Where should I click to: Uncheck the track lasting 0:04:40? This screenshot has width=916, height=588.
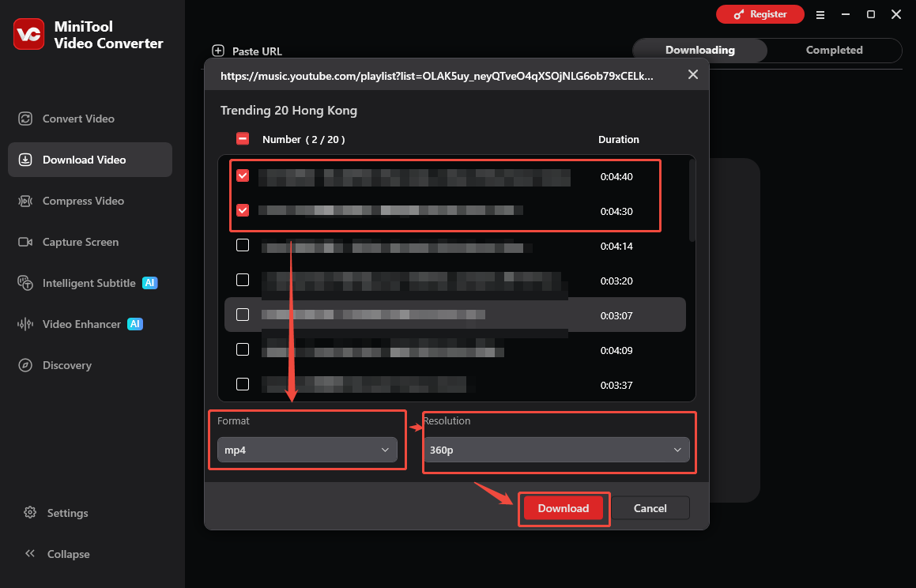pyautogui.click(x=243, y=175)
